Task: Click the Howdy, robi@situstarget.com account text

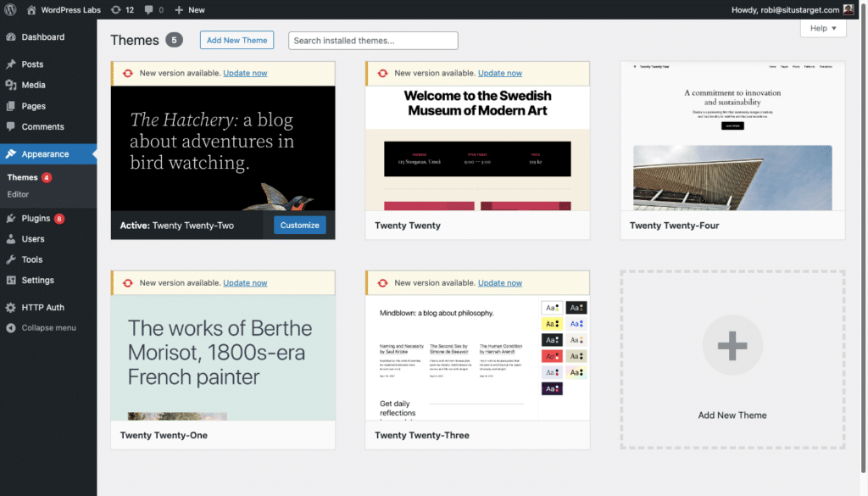Action: 785,10
